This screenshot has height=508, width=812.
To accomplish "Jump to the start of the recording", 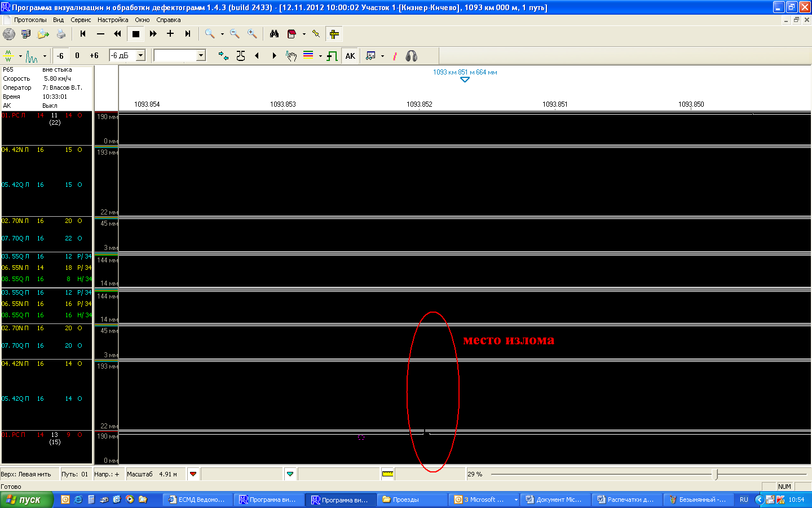I will tap(83, 34).
